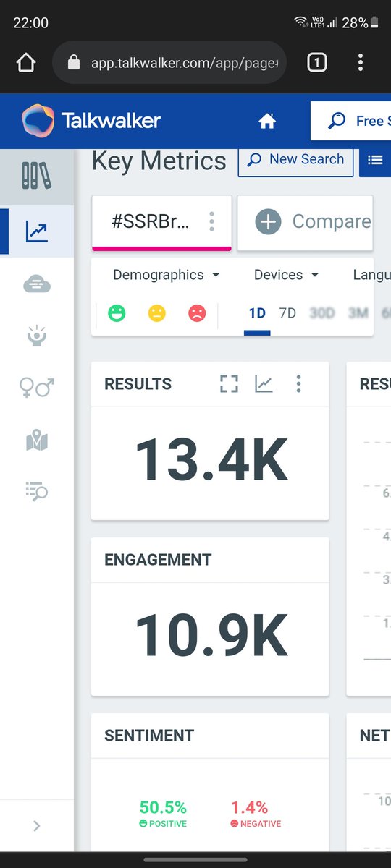Go to Talkwalker home via house icon
Image resolution: width=391 pixels, height=868 pixels.
tap(267, 122)
